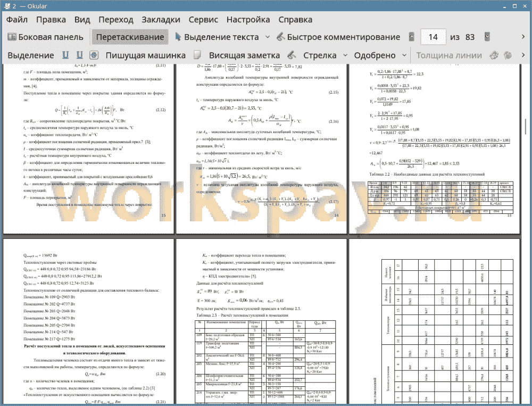This screenshot has height=406, width=532.
Task: Enable Быстрое комментирование mode
Action: point(338,37)
